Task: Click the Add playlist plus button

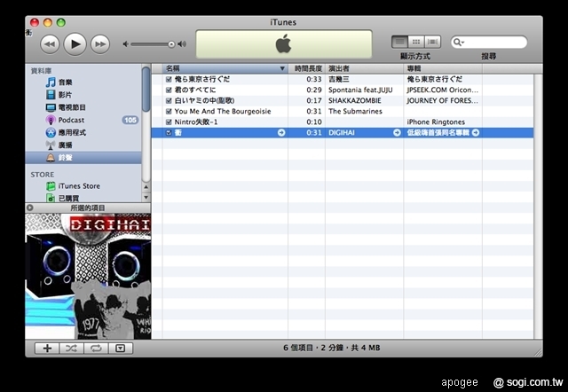Action: pos(47,349)
